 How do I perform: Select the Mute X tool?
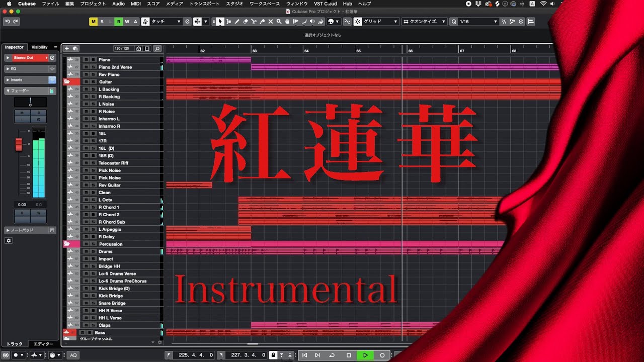[270, 22]
